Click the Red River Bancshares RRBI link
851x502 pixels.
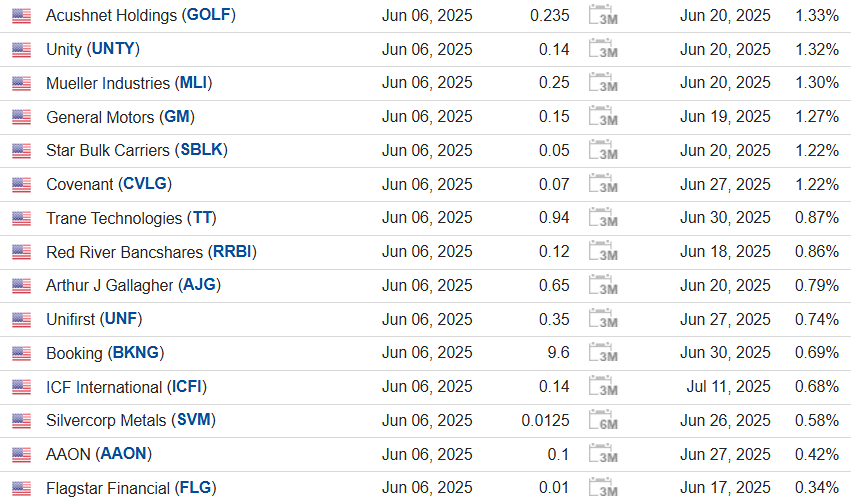tap(235, 252)
